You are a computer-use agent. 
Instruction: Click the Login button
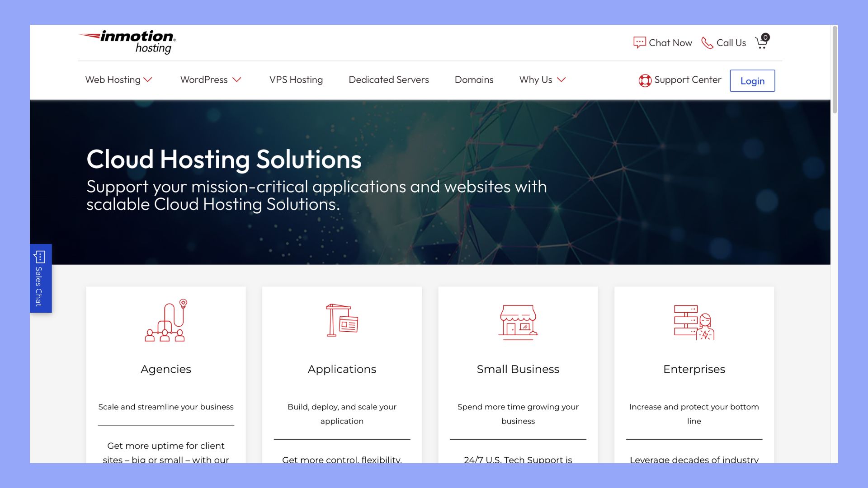[752, 80]
